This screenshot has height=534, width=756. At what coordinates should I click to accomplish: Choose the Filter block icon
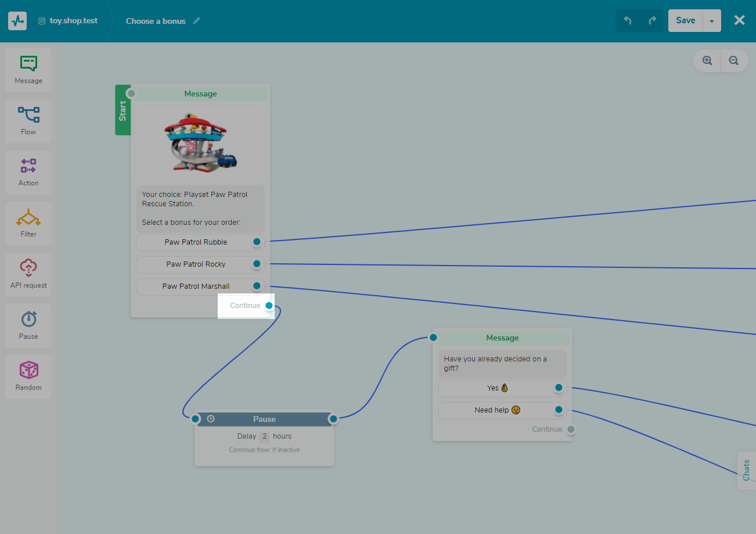point(28,223)
